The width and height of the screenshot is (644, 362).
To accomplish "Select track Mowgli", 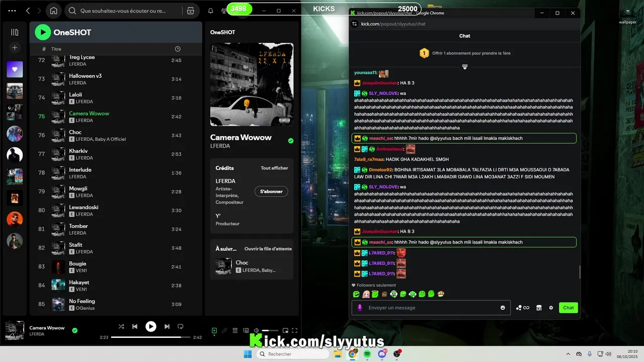I will 116,192.
